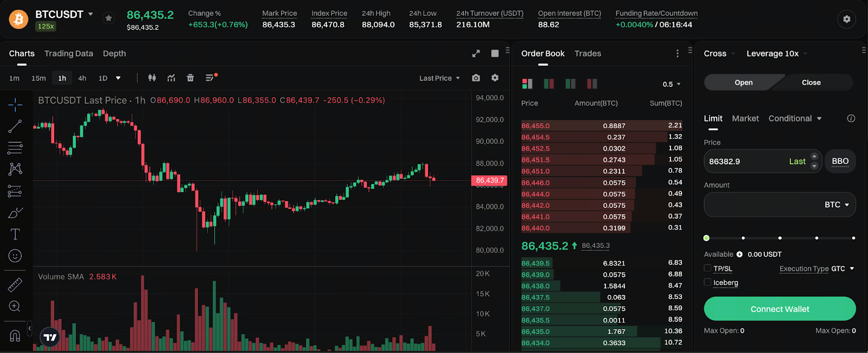The height and width of the screenshot is (353, 868).
Task: Switch to the Depth tab
Action: 114,53
